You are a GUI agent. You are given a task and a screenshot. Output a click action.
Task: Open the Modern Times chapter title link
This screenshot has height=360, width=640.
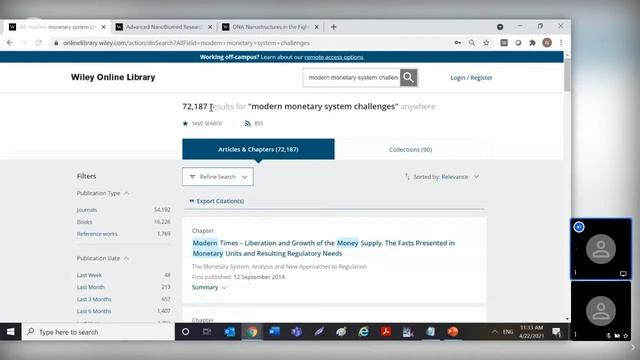(324, 248)
